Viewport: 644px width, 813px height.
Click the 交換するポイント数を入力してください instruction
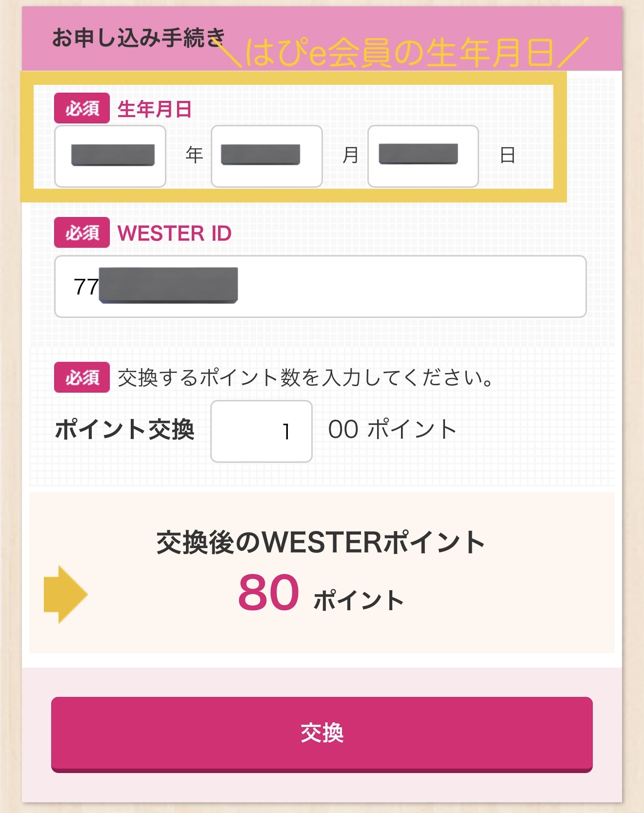coord(305,377)
